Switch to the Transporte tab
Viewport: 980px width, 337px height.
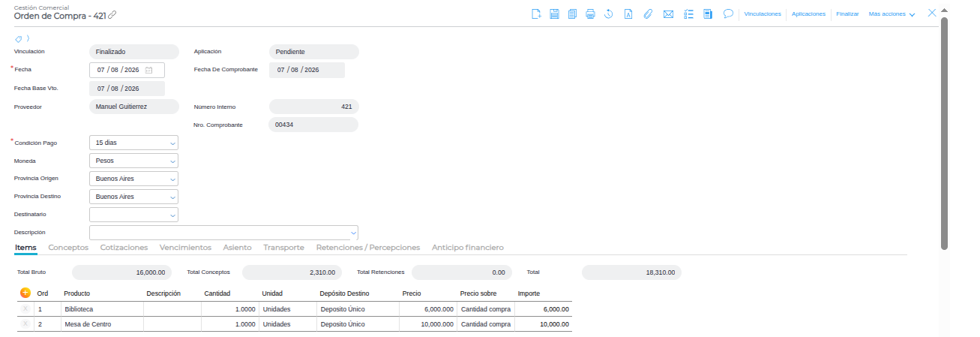pos(283,247)
